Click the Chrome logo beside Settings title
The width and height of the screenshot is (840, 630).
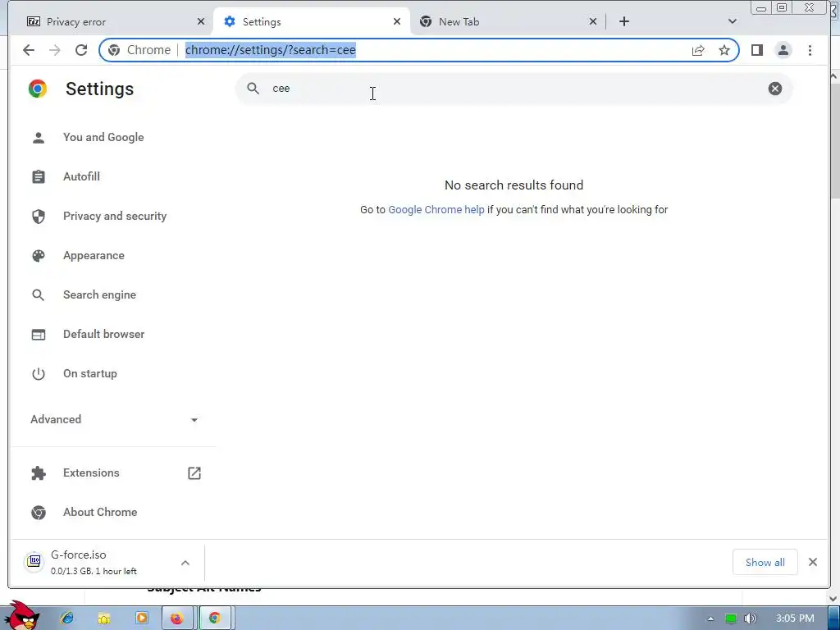(x=38, y=89)
